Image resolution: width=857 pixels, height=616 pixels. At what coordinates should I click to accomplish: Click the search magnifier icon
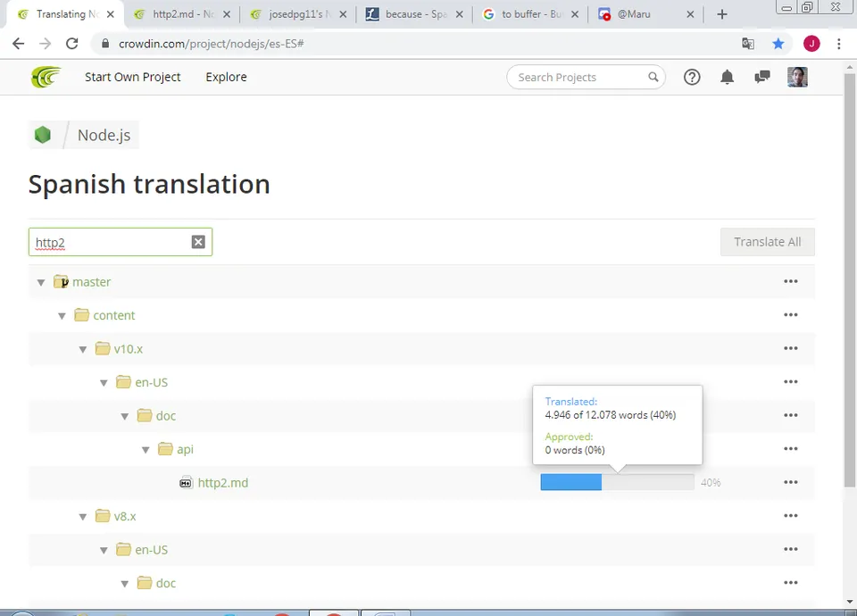click(x=653, y=77)
